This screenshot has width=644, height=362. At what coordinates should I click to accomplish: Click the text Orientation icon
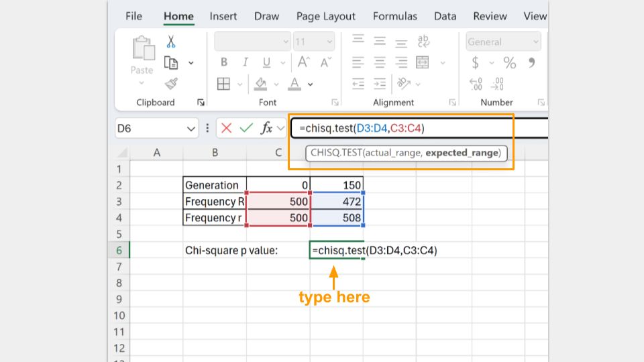click(x=404, y=84)
